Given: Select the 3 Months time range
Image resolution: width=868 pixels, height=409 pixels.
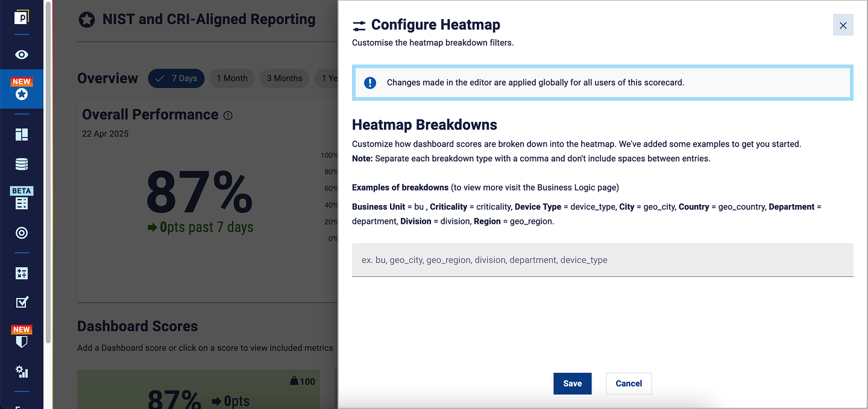Looking at the screenshot, I should (285, 78).
